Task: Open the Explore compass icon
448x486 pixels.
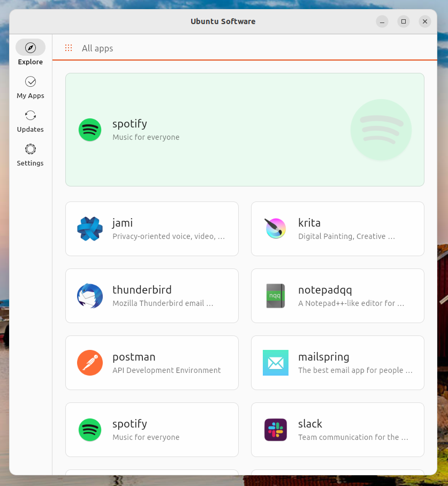Action: [x=31, y=48]
